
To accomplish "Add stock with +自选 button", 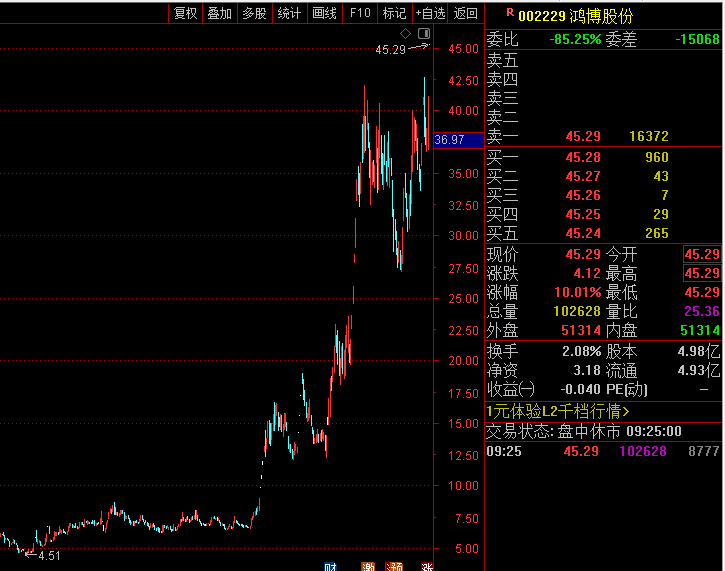I will point(430,13).
